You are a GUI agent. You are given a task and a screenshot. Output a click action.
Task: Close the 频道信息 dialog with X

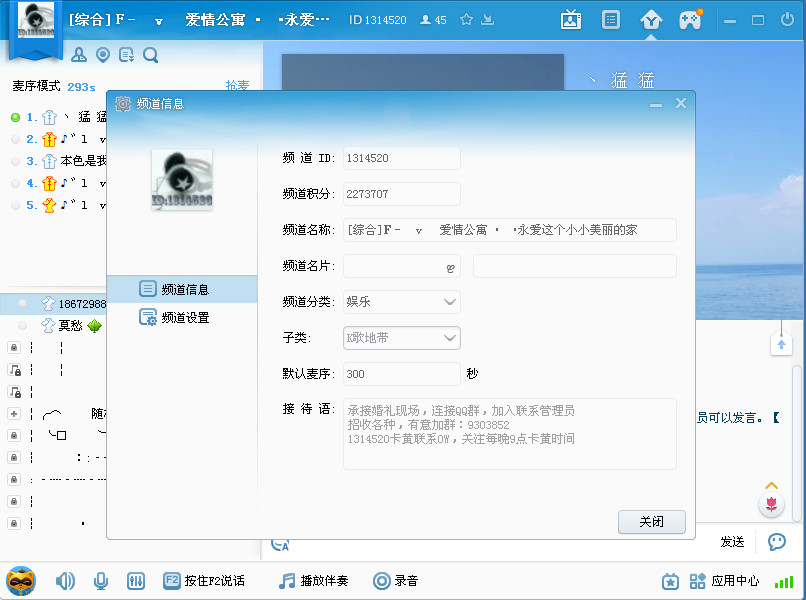click(681, 103)
